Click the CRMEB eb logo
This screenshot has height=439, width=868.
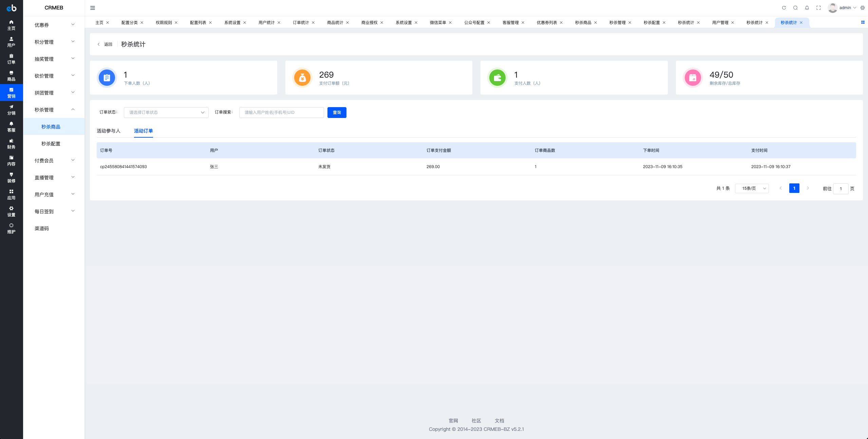[x=12, y=8]
